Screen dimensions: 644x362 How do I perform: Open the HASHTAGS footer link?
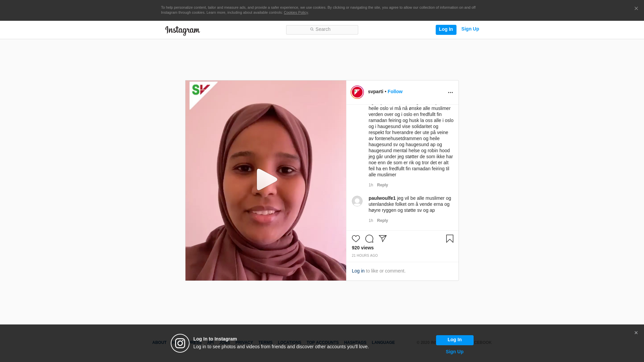355,343
